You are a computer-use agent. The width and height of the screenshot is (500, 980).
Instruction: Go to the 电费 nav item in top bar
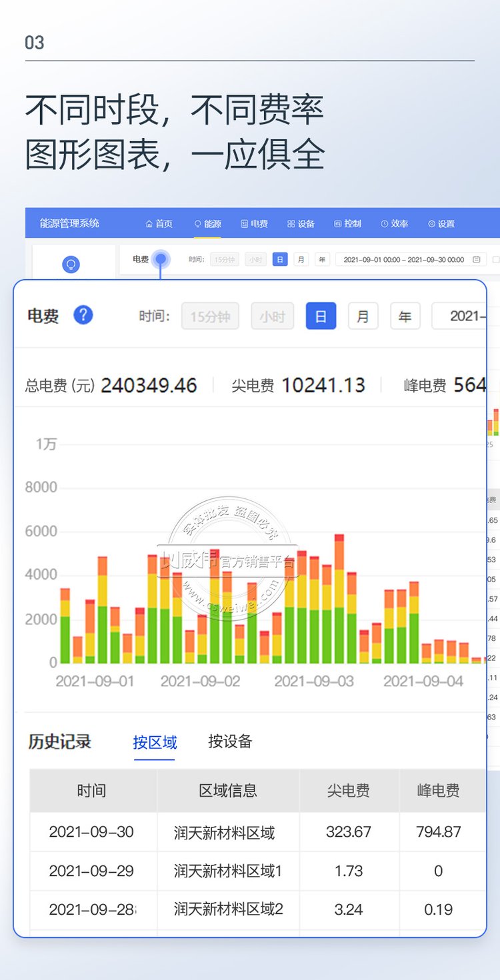pyautogui.click(x=254, y=224)
